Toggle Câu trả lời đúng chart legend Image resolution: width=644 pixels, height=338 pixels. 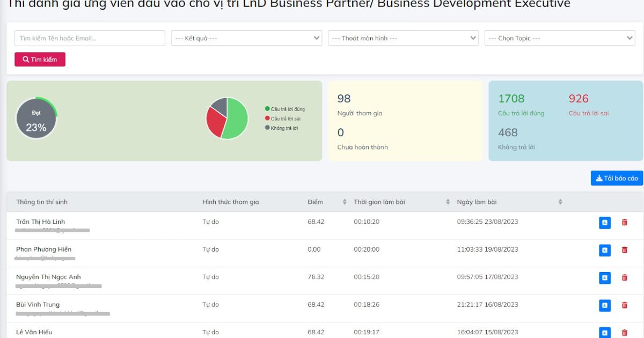[285, 109]
